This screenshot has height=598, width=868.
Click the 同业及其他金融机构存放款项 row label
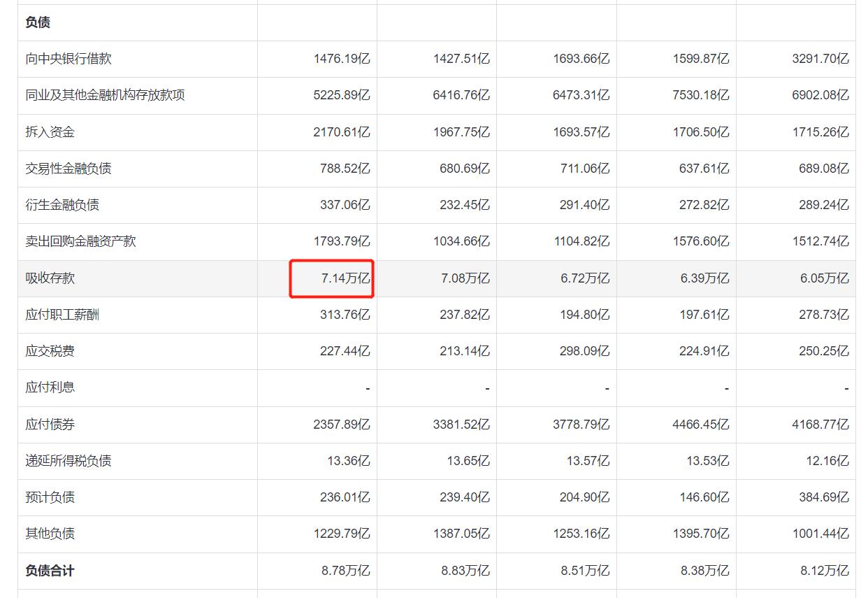click(105, 95)
